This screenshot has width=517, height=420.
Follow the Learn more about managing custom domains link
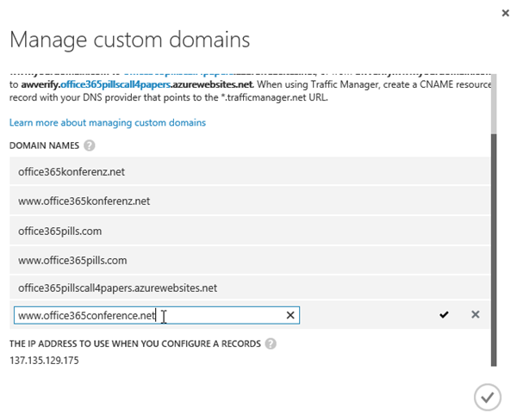click(x=108, y=123)
